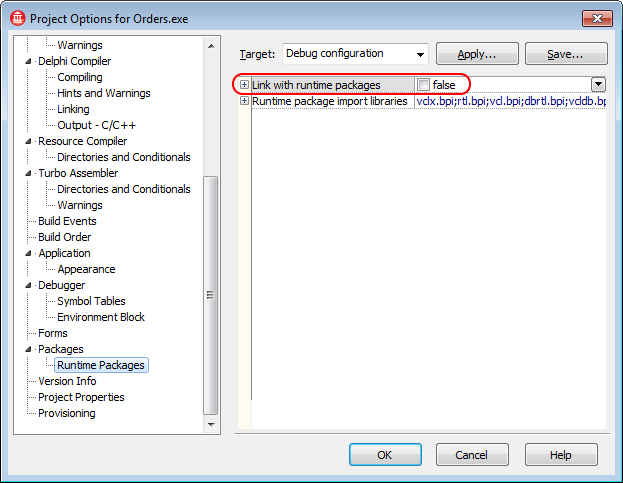
Task: Click the Save... button
Action: (566, 54)
